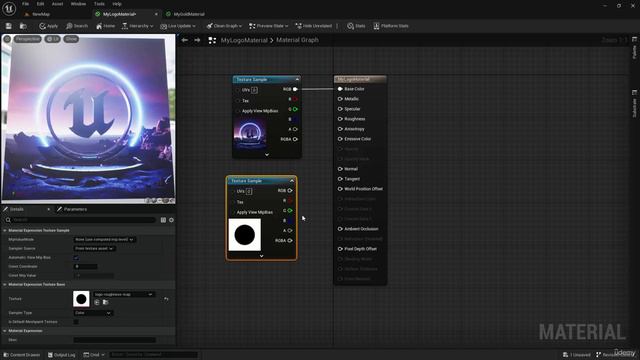Click upper node's logo texture preview
This screenshot has height=360, width=640.
(x=250, y=133)
